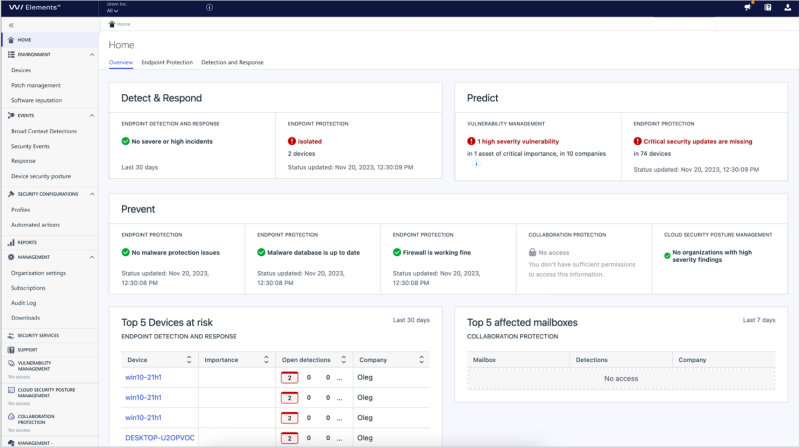Click the download icon in top bar
Viewport: 800px width, 448px height.
pyautogui.click(x=788, y=7)
